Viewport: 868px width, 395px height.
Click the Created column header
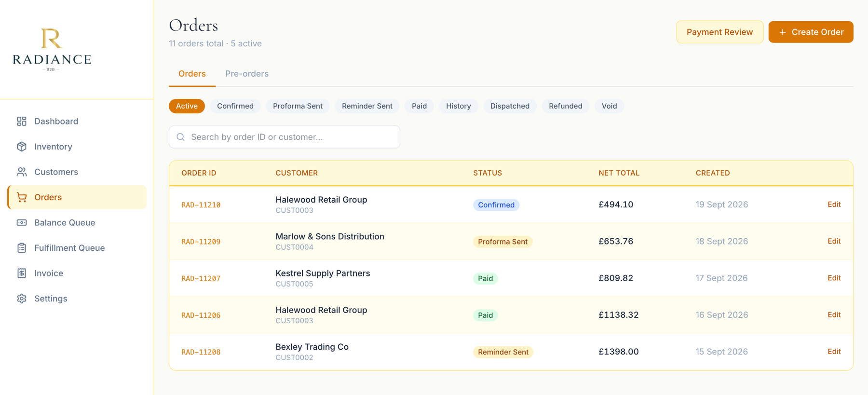pos(712,173)
